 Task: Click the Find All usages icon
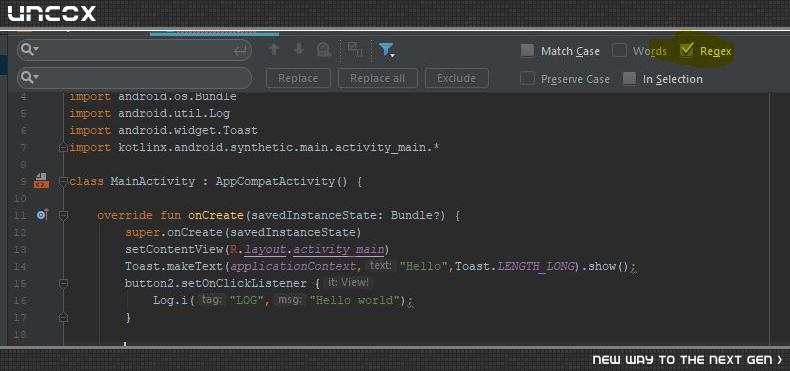click(x=324, y=50)
